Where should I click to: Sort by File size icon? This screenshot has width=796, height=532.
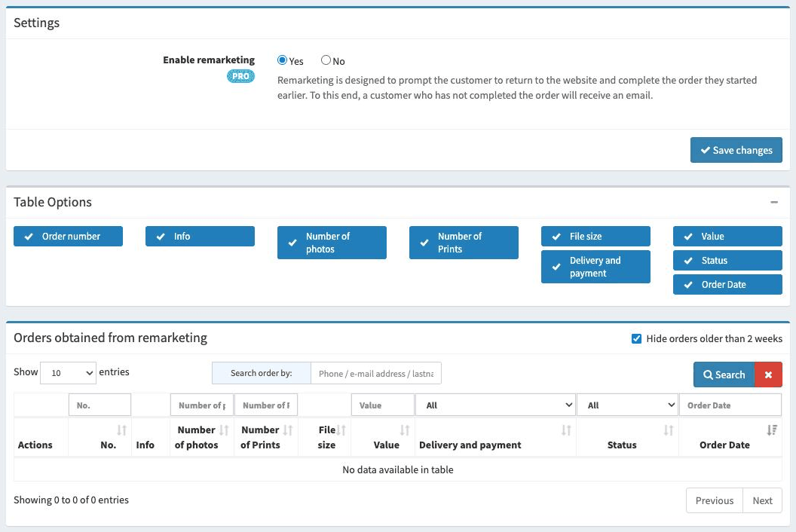pos(341,430)
